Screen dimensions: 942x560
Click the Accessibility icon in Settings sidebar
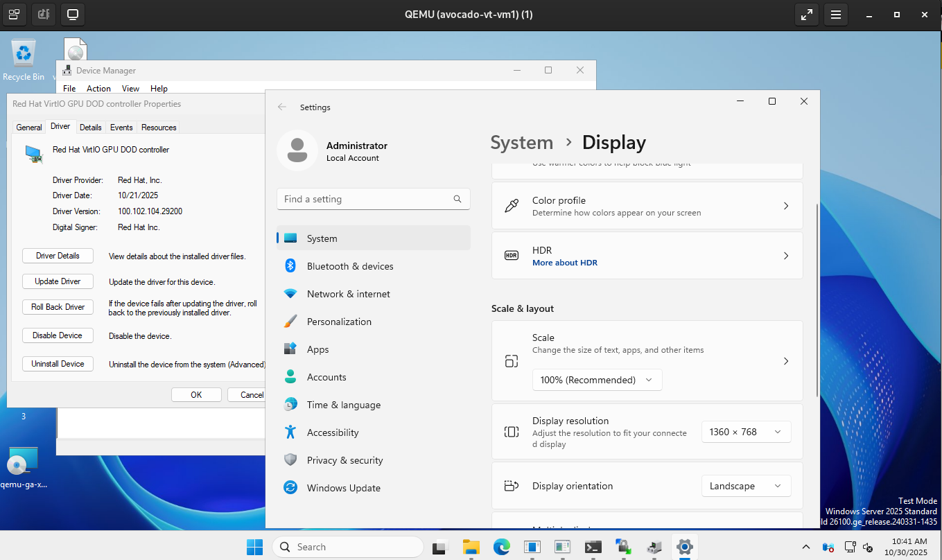point(291,432)
